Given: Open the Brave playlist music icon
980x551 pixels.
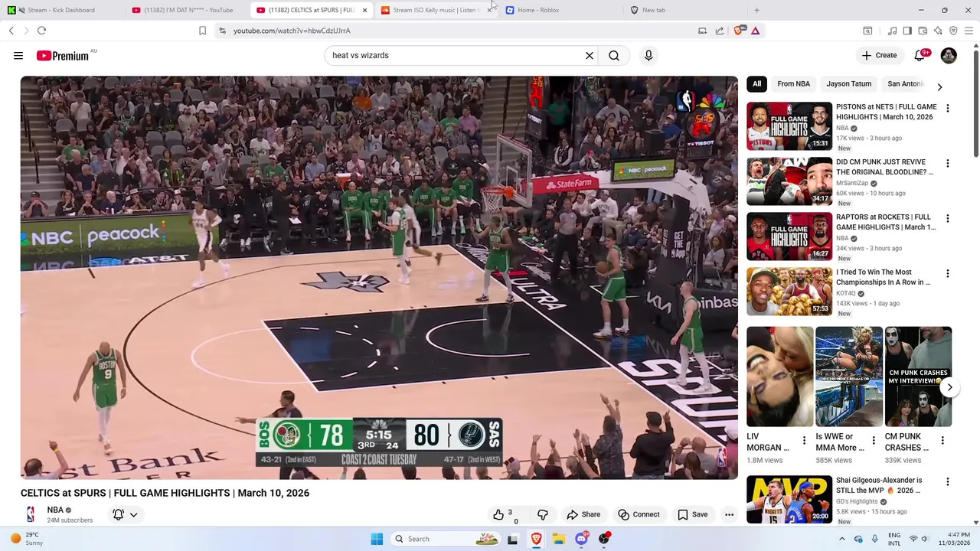Looking at the screenshot, I should click(x=892, y=31).
